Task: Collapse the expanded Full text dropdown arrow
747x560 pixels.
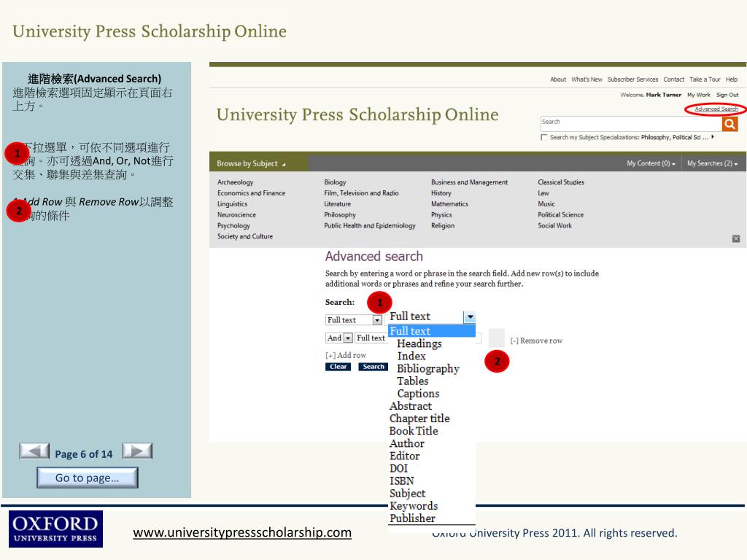Action: [470, 316]
